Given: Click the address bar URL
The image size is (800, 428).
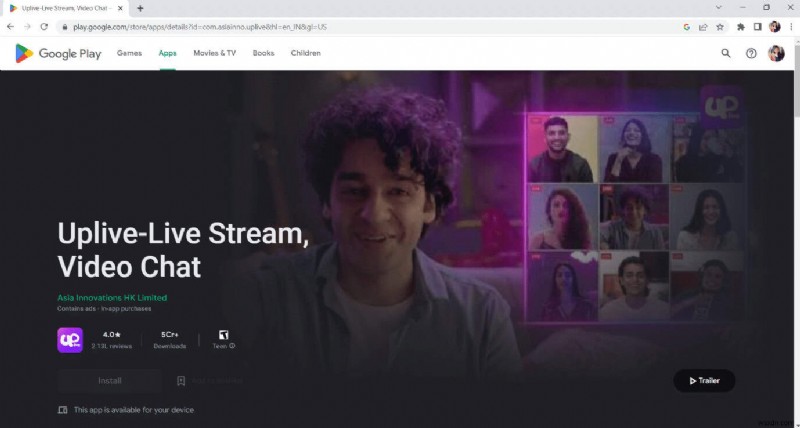Looking at the screenshot, I should pyautogui.click(x=199, y=27).
